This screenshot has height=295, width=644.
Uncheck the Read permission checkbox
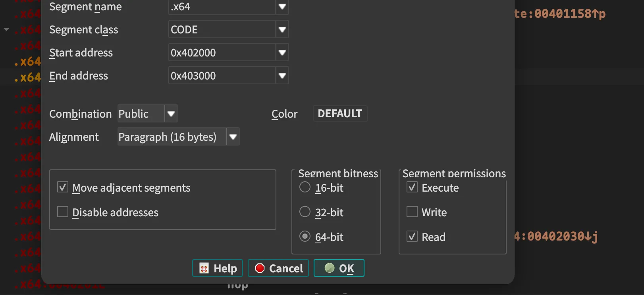pos(412,237)
